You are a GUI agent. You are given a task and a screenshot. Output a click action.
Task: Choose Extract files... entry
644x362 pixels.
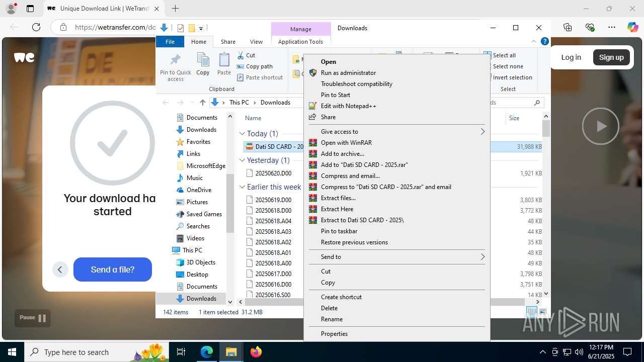point(338,198)
